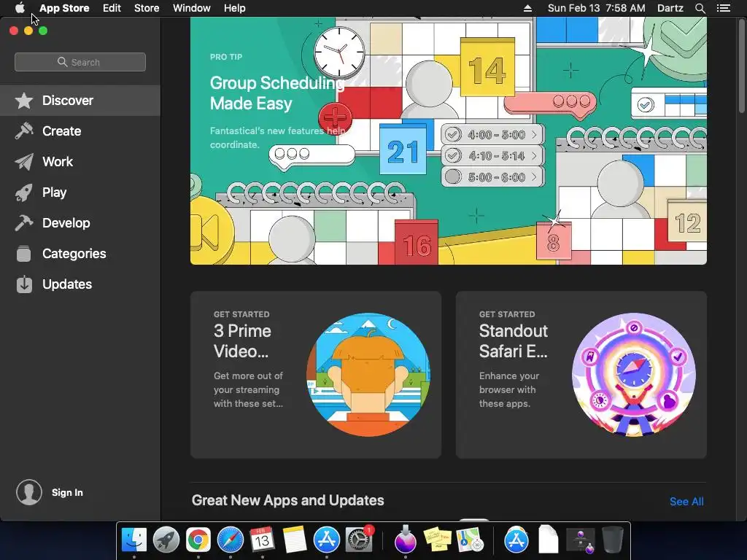Click the Prime Video circular artwork
Image resolution: width=747 pixels, height=560 pixels.
coord(368,375)
